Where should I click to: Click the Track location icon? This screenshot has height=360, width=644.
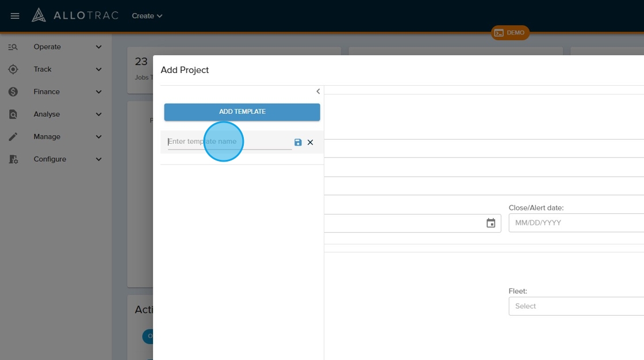[13, 70]
